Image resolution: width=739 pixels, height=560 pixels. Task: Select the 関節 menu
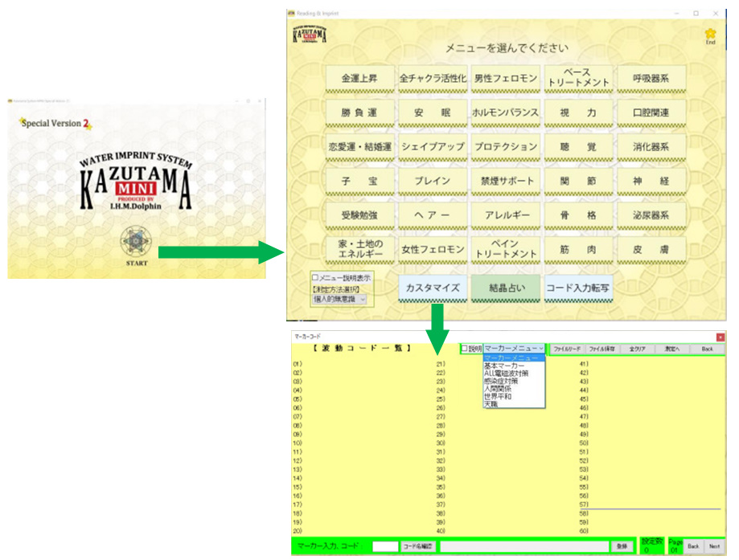tap(579, 182)
